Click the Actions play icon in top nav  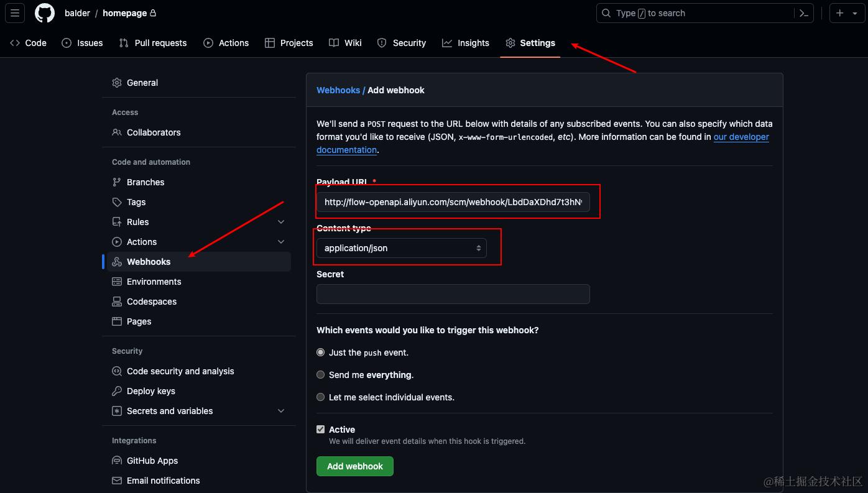tap(208, 43)
